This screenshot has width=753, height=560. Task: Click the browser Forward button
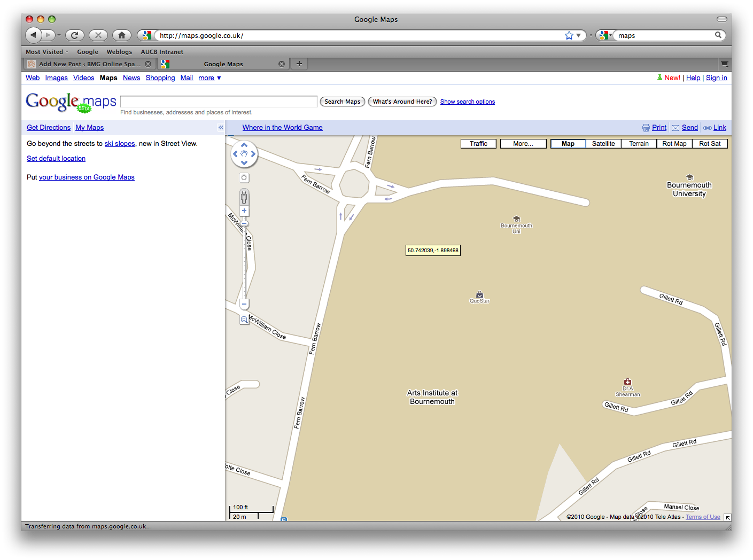[x=48, y=35]
